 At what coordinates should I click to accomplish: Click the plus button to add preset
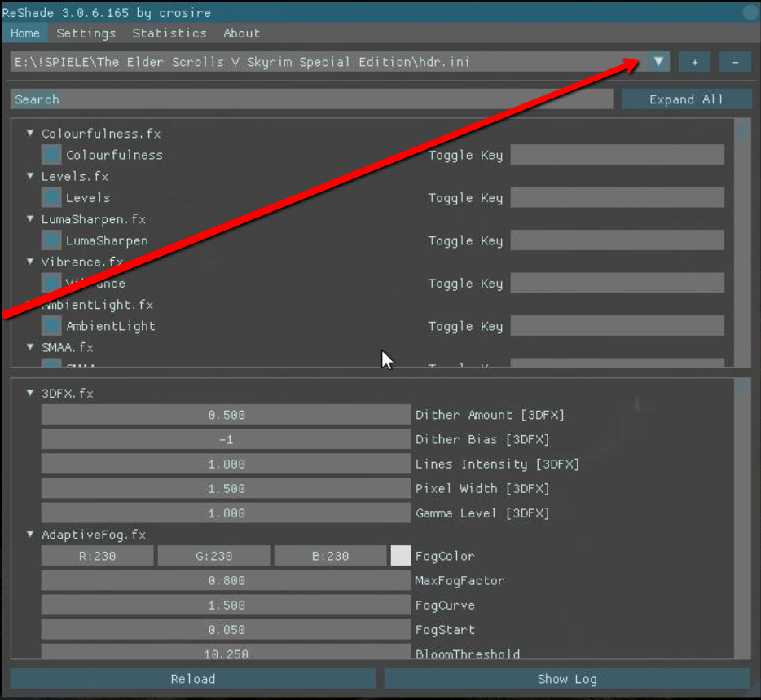pos(694,62)
